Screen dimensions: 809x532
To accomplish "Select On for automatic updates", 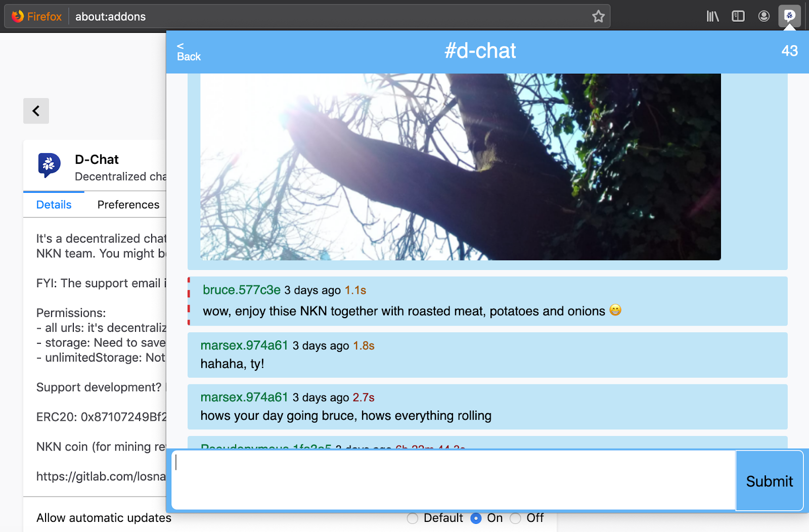I will [476, 518].
